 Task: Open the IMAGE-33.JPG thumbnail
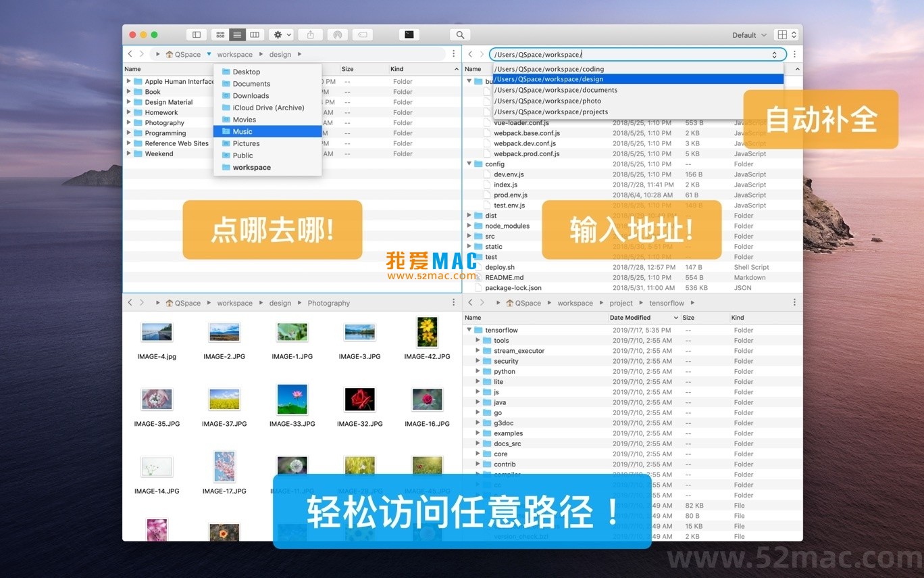292,398
